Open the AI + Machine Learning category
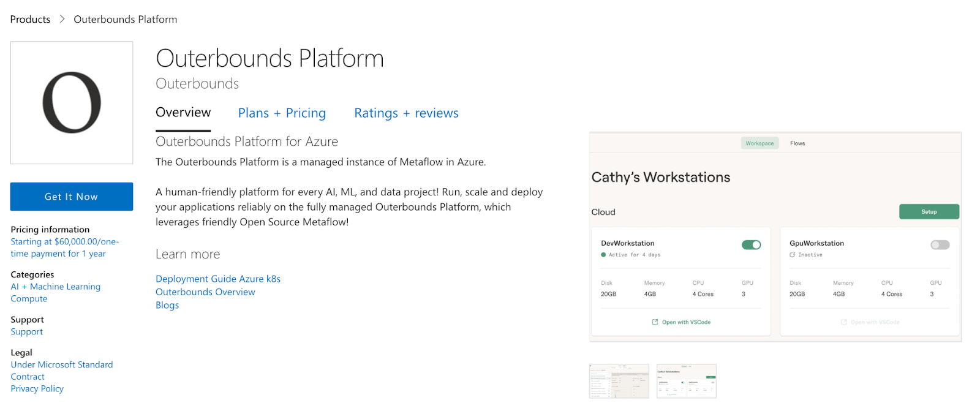The height and width of the screenshot is (411, 980). [x=56, y=287]
